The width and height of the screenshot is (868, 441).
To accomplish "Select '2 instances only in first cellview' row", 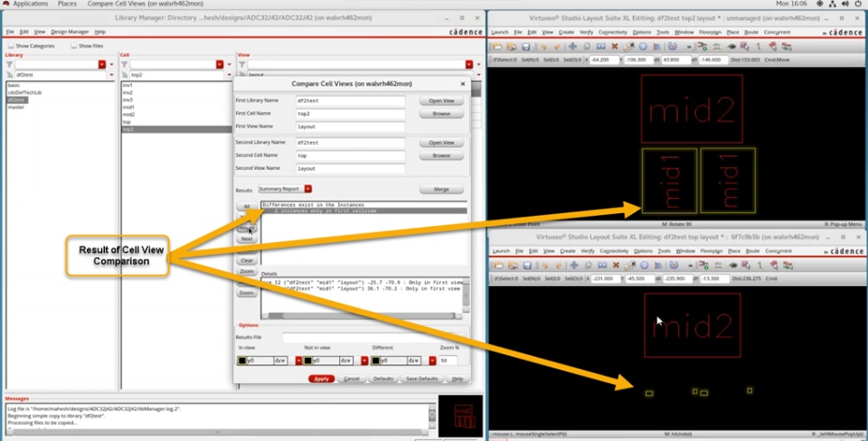I will click(363, 211).
